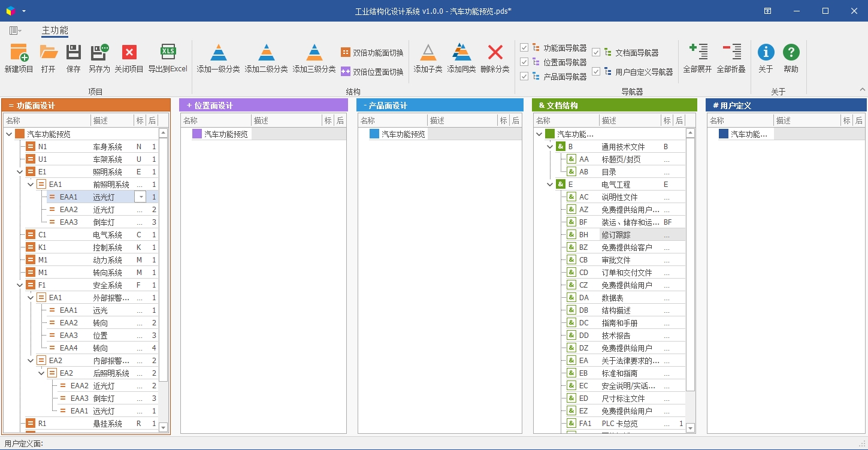868x450 pixels.
Task: Switch to the 主功能 ribbon tab
Action: click(55, 31)
